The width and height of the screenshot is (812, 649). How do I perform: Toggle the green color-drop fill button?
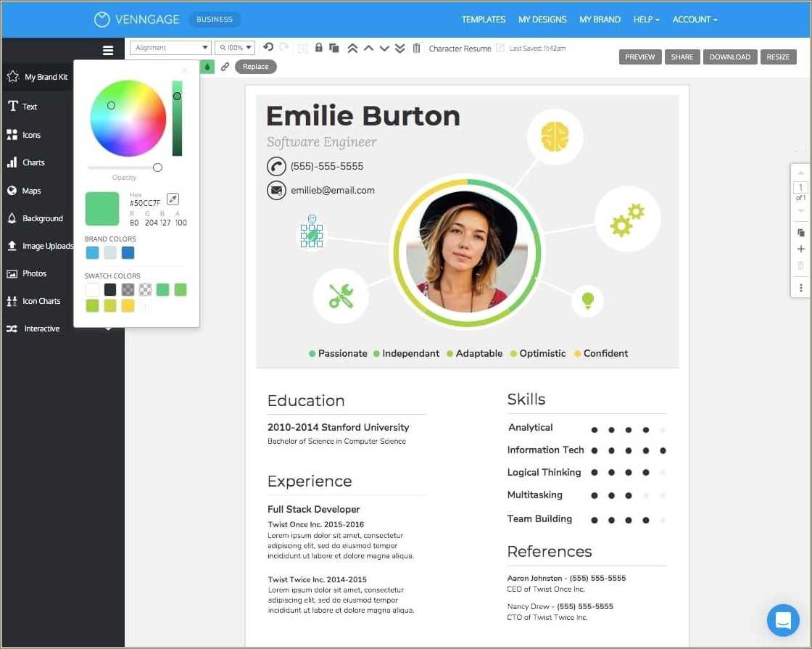[208, 67]
